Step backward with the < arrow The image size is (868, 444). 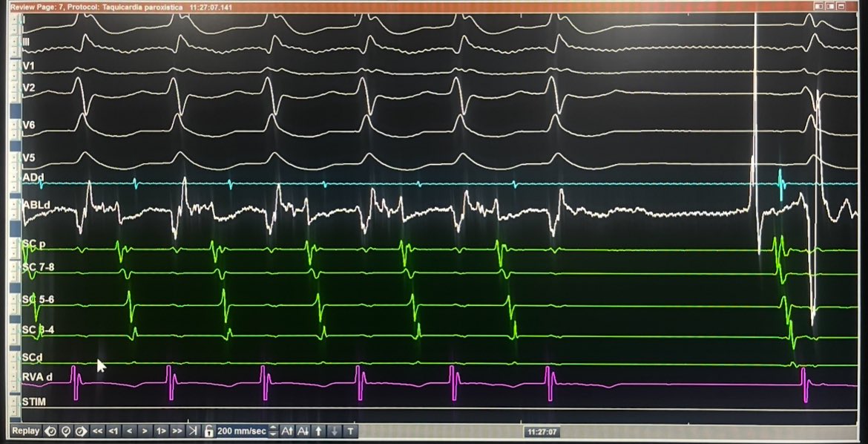[x=130, y=431]
